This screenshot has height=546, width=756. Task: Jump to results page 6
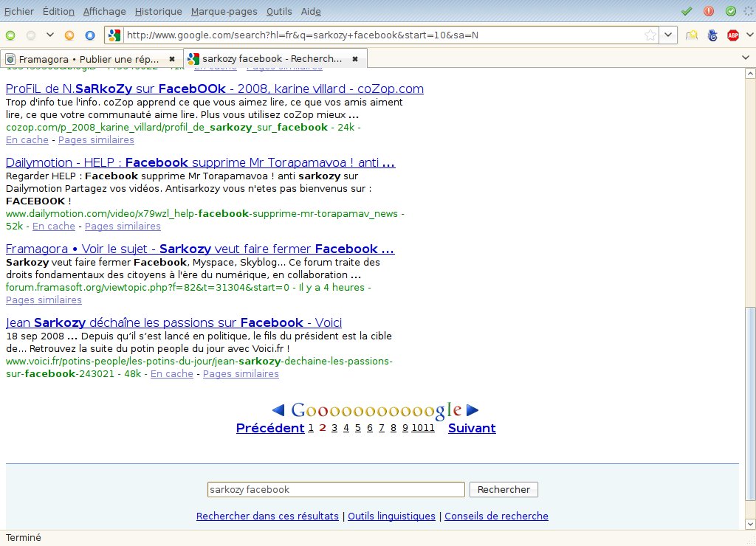369,428
